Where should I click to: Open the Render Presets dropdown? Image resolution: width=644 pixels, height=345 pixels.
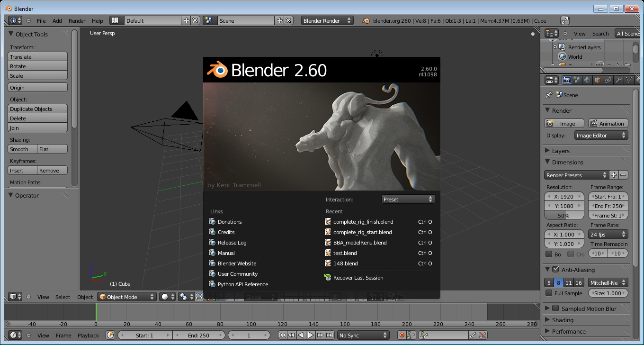point(576,175)
